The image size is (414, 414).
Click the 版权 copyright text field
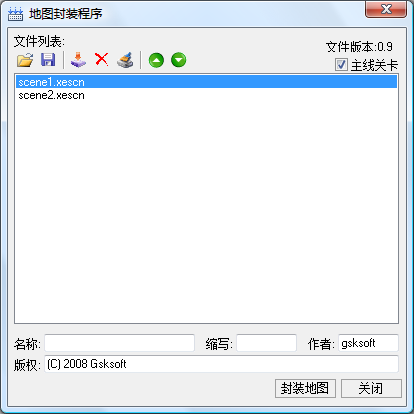221,364
